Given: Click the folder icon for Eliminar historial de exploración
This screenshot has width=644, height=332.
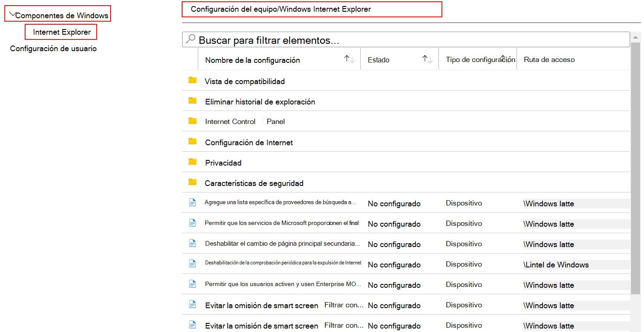Looking at the screenshot, I should pos(193,101).
